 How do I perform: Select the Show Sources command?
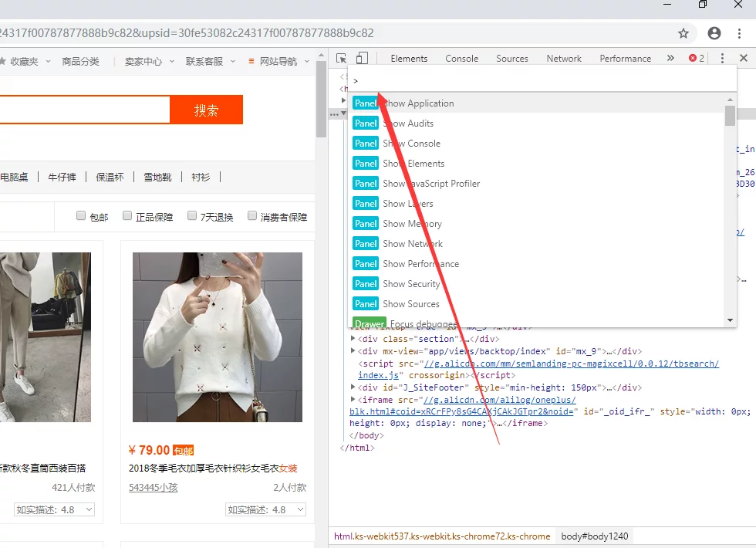point(536,304)
